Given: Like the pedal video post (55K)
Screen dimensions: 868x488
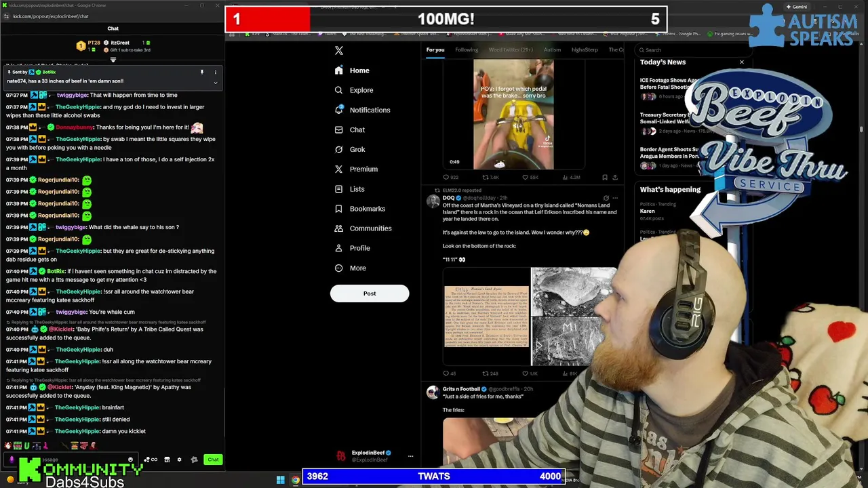Looking at the screenshot, I should 530,178.
